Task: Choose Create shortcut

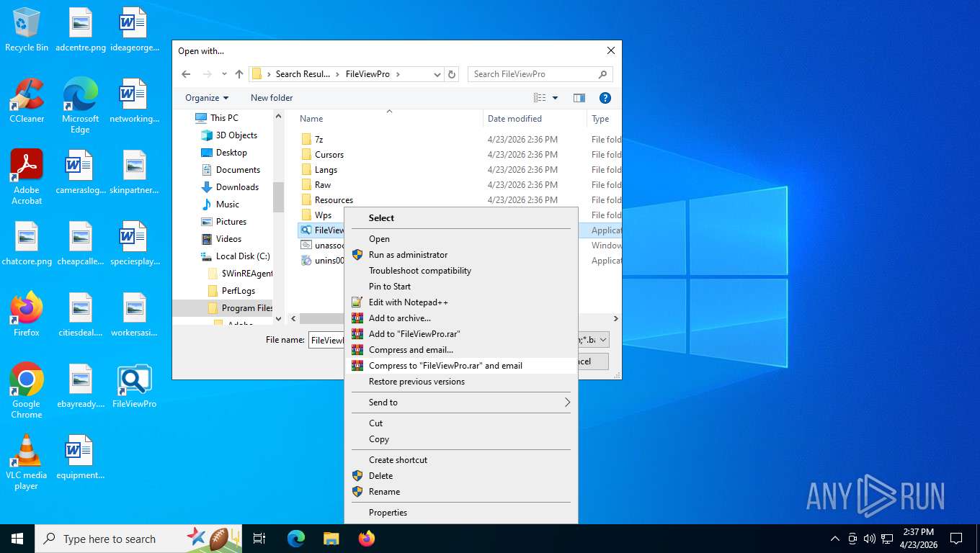Action: tap(461, 460)
